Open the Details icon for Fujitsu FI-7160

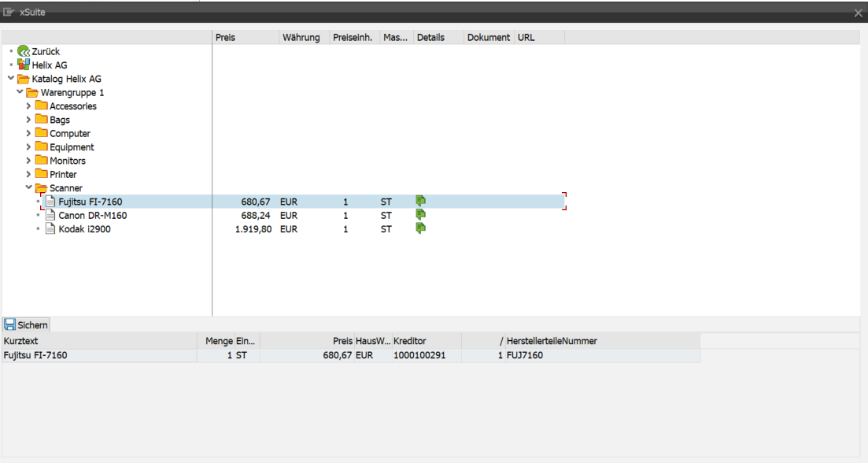coord(420,201)
